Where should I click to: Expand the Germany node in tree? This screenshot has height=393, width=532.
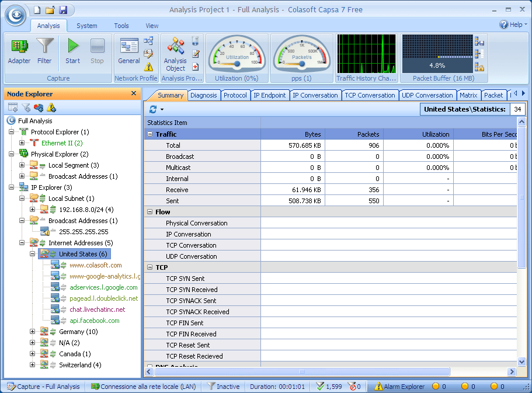pyautogui.click(x=33, y=332)
